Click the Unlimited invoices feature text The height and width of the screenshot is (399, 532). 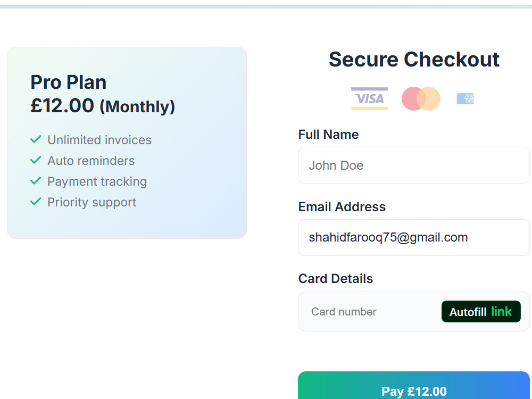[x=99, y=140]
